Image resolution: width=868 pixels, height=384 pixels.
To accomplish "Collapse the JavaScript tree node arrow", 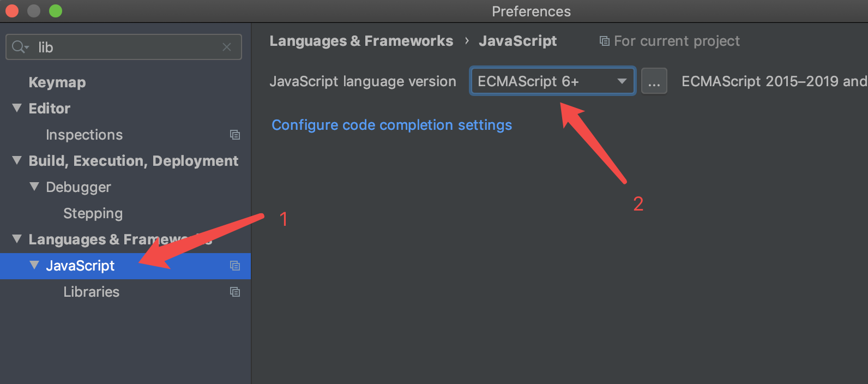I will [x=34, y=265].
